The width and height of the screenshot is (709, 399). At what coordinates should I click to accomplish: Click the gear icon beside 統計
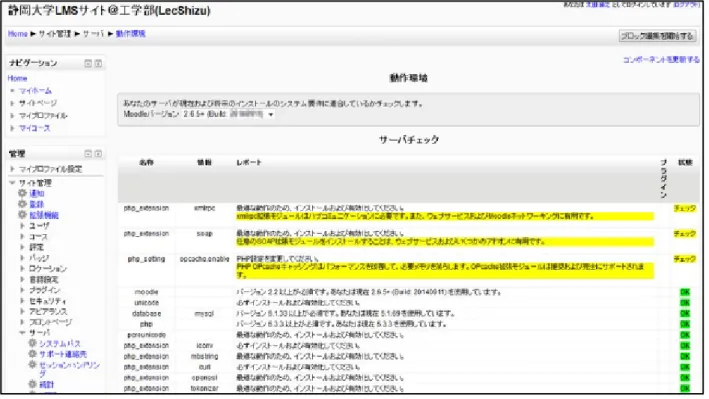pyautogui.click(x=33, y=384)
